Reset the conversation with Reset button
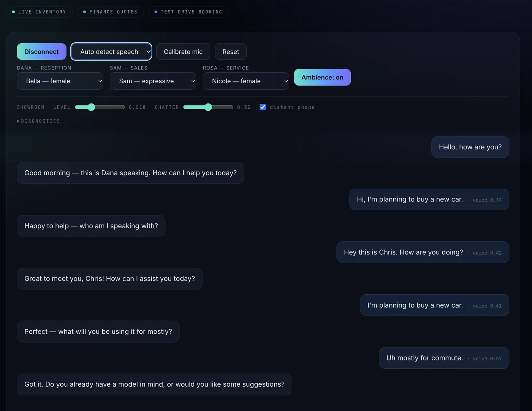 coord(231,52)
